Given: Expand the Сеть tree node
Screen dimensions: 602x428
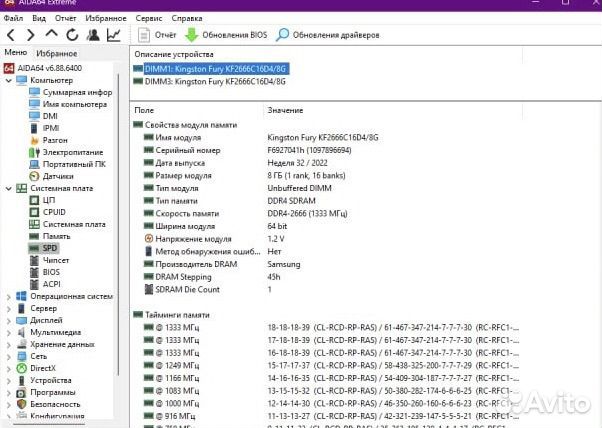Looking at the screenshot, I should 8,357.
